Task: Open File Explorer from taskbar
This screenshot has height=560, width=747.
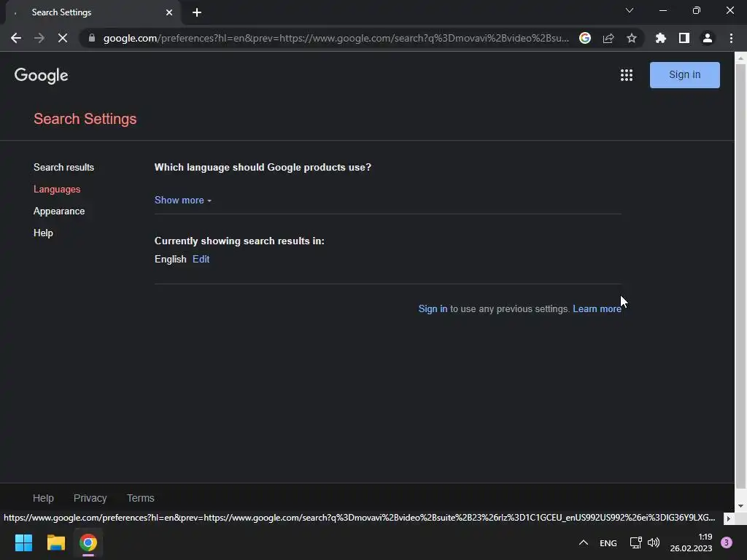Action: tap(55, 542)
